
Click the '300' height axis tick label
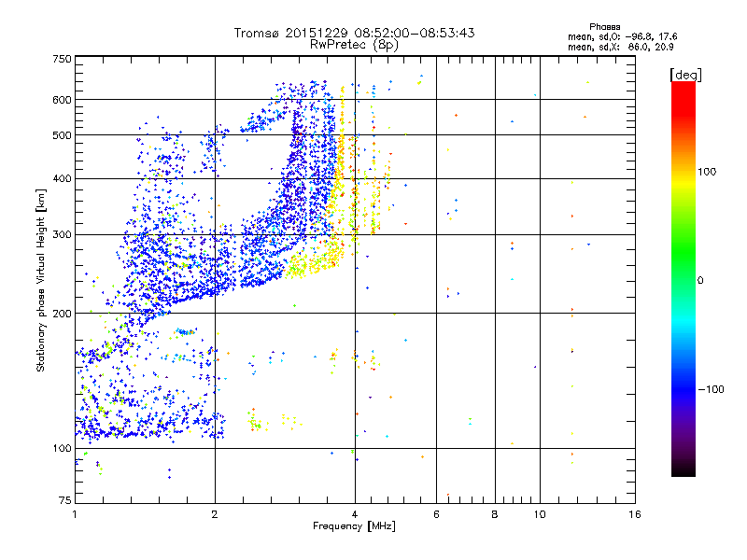(x=62, y=235)
